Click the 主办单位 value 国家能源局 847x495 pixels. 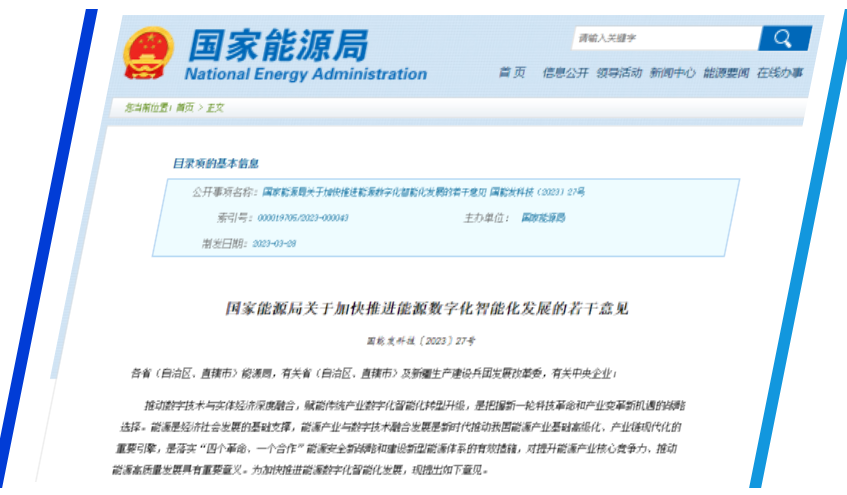tap(543, 218)
